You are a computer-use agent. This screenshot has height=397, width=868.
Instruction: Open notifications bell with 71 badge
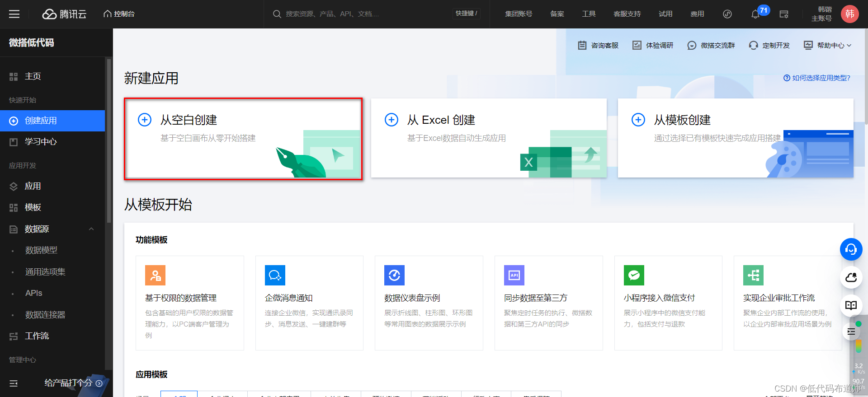coord(755,14)
